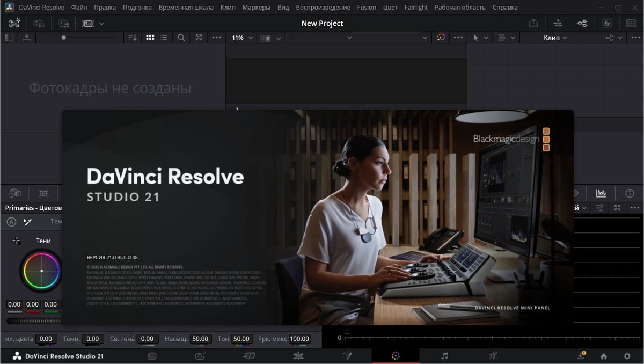Open the gallery sort order icon
This screenshot has width=644, height=364.
[132, 38]
